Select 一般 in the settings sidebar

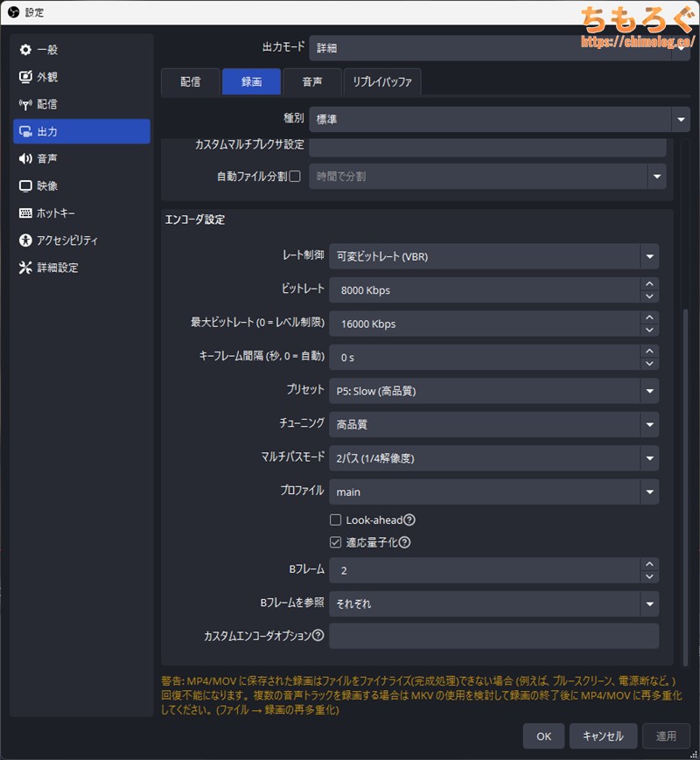[81, 50]
